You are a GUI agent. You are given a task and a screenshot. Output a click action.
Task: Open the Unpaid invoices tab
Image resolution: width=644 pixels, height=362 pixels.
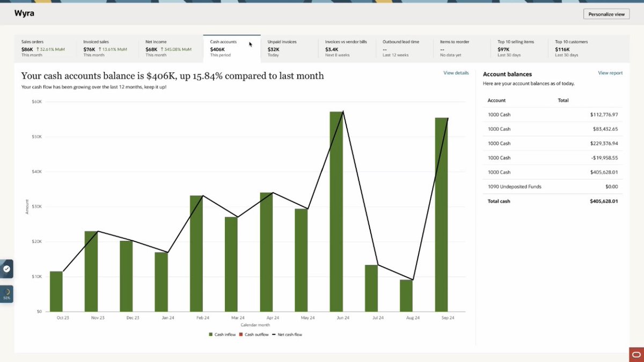tap(289, 48)
